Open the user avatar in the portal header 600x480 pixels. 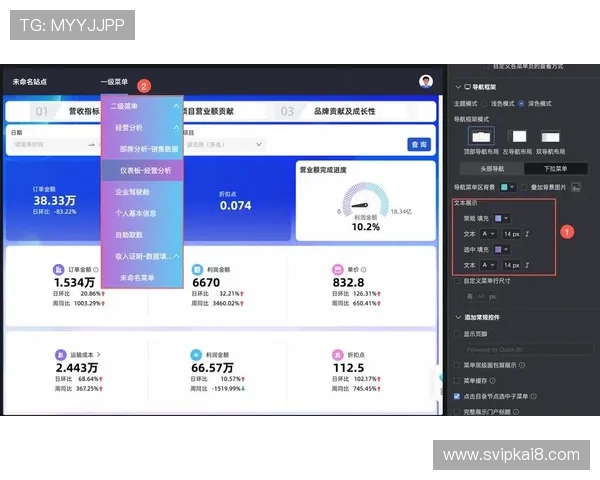click(426, 81)
